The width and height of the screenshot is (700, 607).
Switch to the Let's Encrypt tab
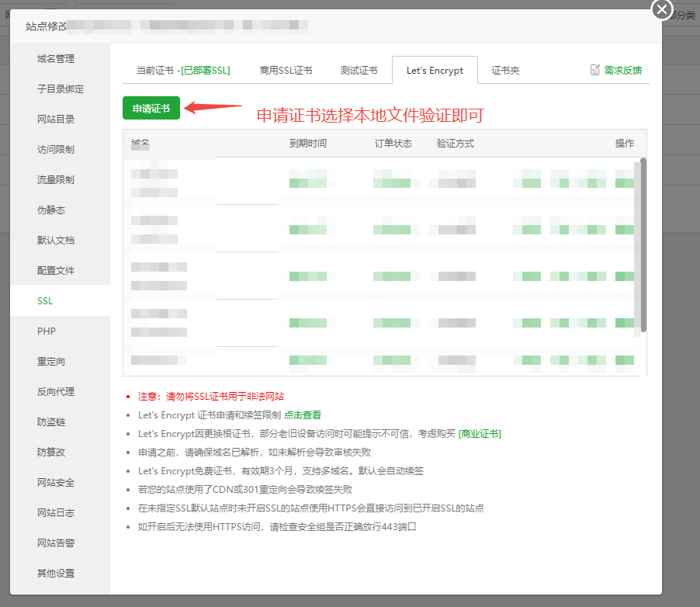[x=435, y=70]
